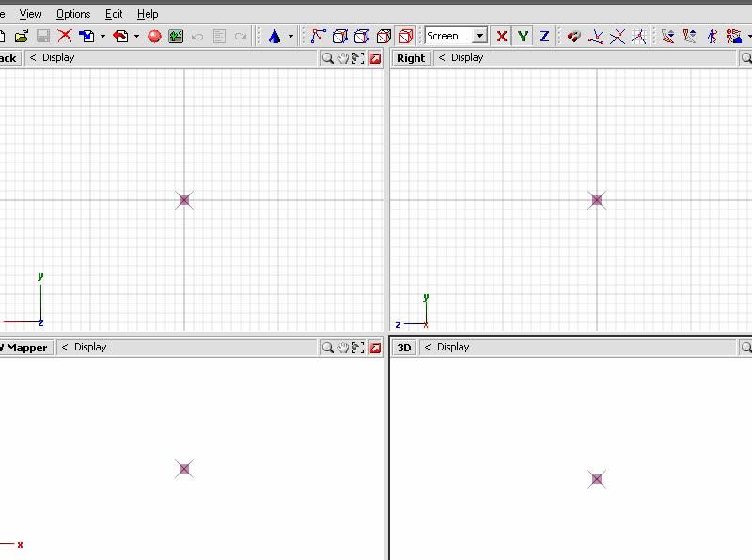Click the hand pan icon in UV Mapper
The image size is (752, 560).
343,348
